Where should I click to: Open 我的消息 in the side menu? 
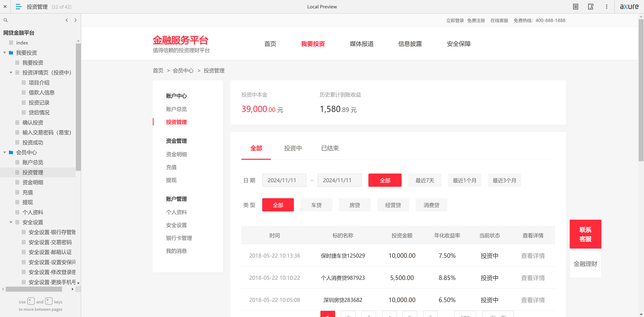[176, 251]
